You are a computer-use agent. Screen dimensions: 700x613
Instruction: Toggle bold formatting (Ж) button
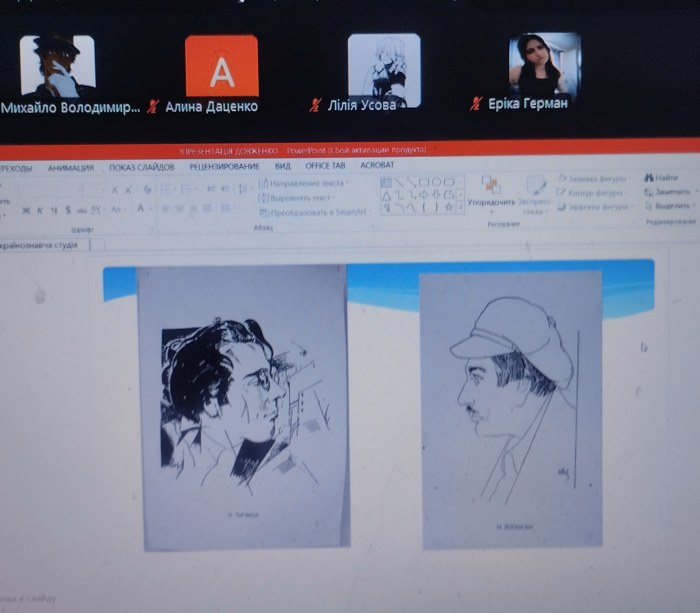pos(26,210)
